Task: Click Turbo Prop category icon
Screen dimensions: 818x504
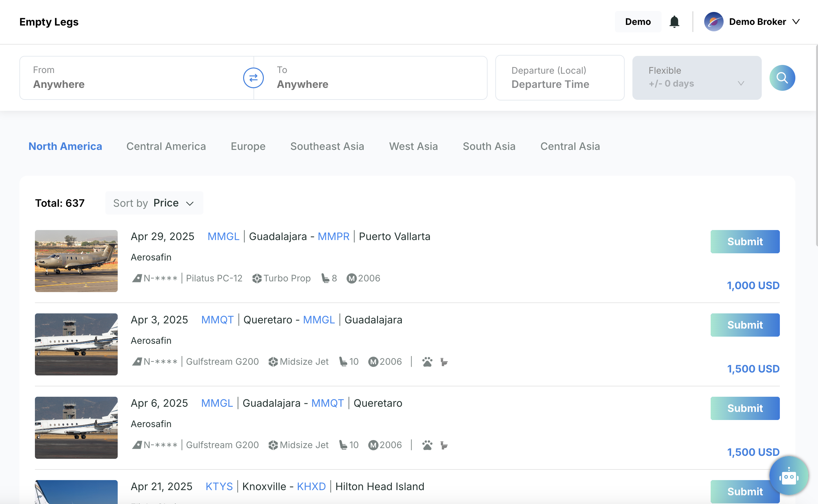Action: point(256,278)
